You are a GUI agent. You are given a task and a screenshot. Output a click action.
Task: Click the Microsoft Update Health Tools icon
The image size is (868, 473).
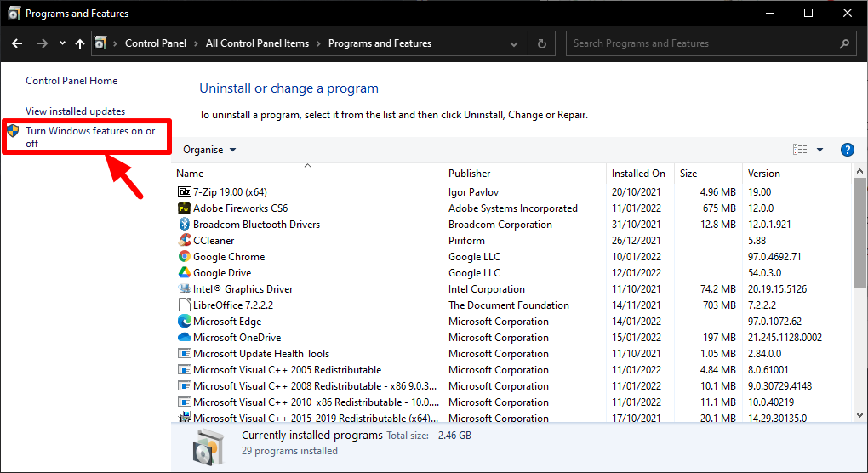coord(185,353)
